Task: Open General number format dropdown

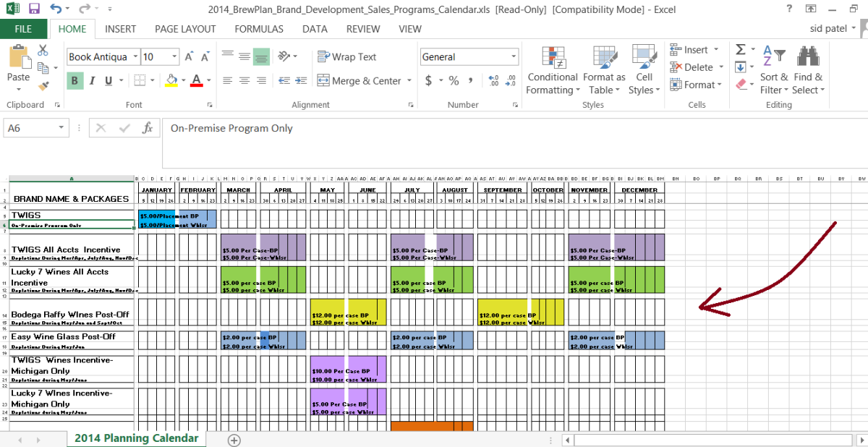Action: (514, 56)
